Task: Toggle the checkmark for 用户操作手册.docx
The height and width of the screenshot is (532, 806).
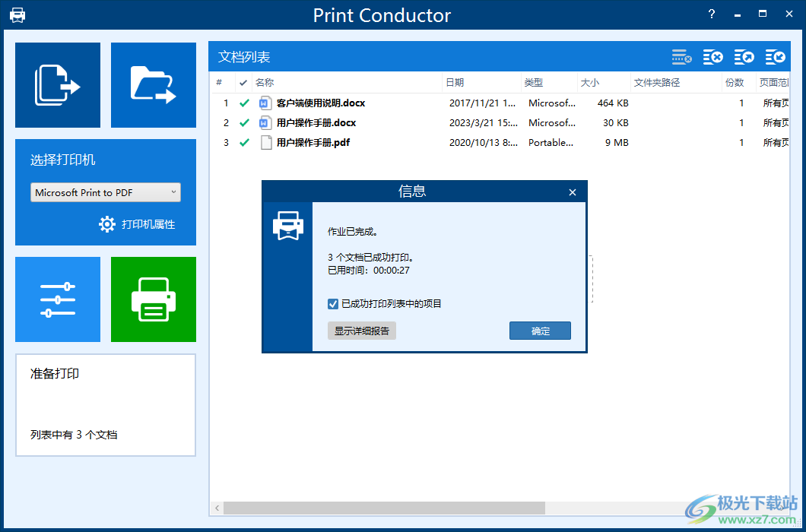Action: point(244,123)
